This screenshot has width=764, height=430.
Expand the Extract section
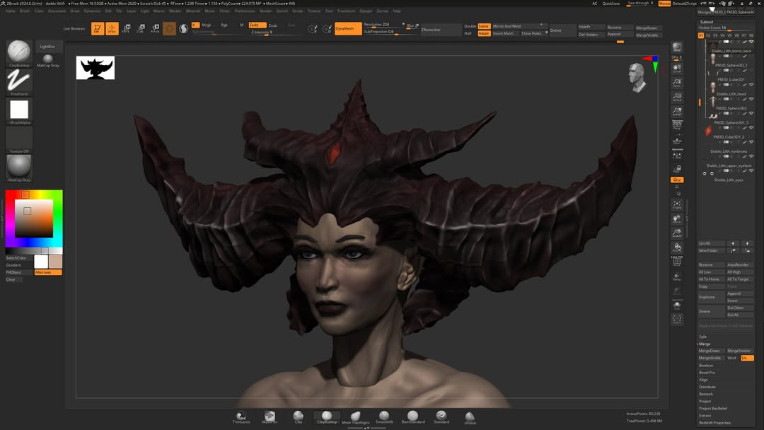point(705,415)
